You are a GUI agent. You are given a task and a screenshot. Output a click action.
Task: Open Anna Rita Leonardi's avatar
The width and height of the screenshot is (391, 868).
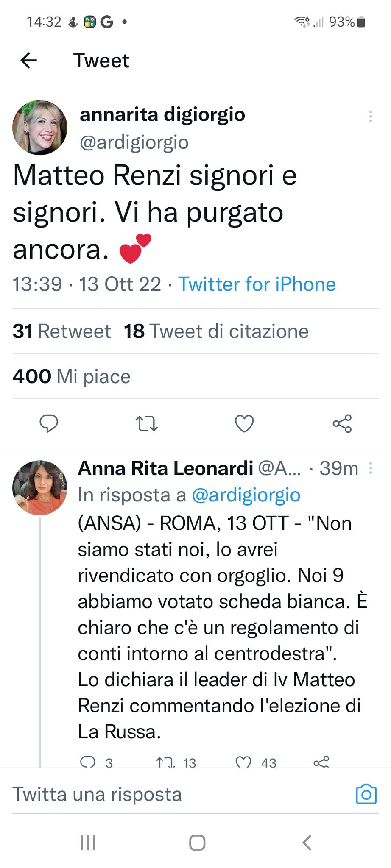40,487
